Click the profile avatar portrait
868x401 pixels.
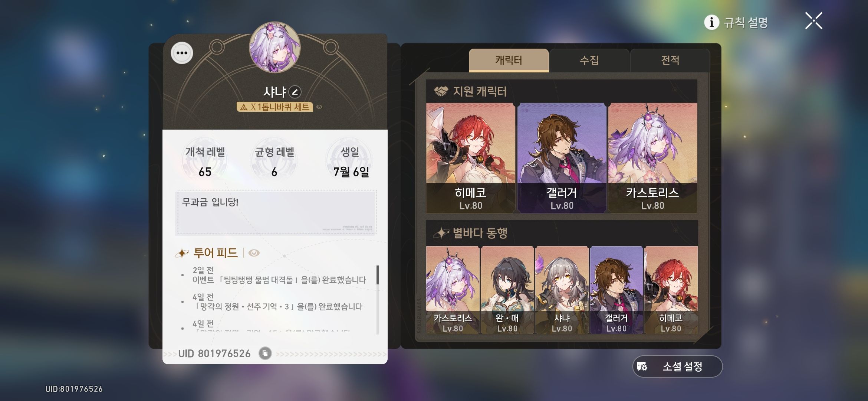(274, 47)
